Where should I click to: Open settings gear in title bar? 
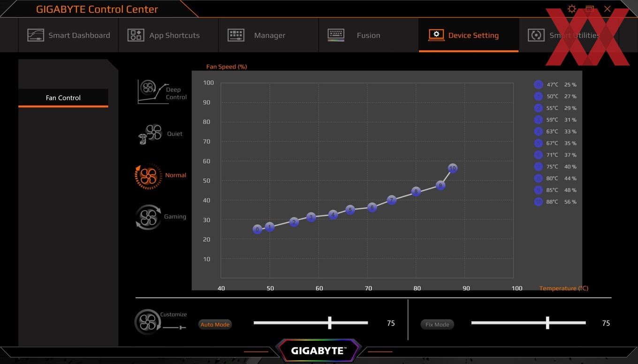pos(571,9)
